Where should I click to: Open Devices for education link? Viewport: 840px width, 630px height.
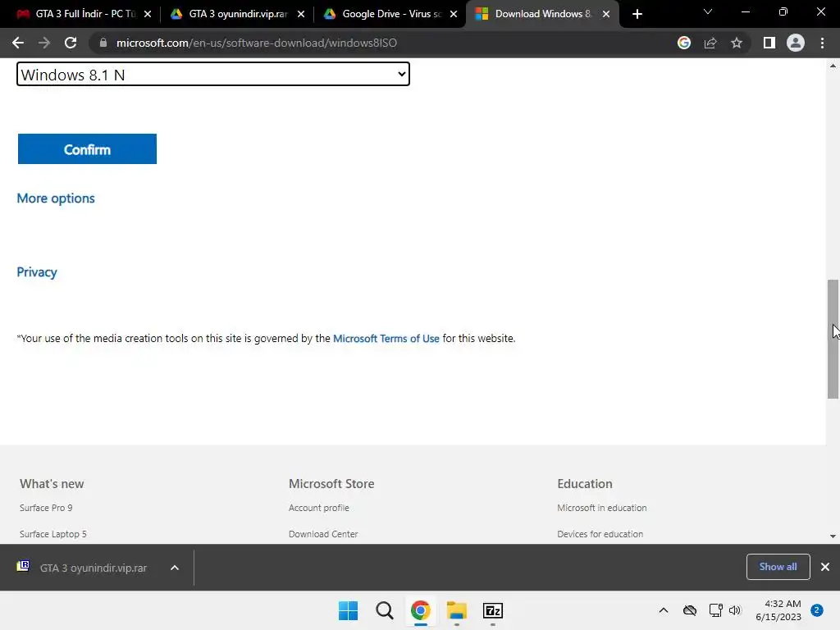pyautogui.click(x=600, y=534)
